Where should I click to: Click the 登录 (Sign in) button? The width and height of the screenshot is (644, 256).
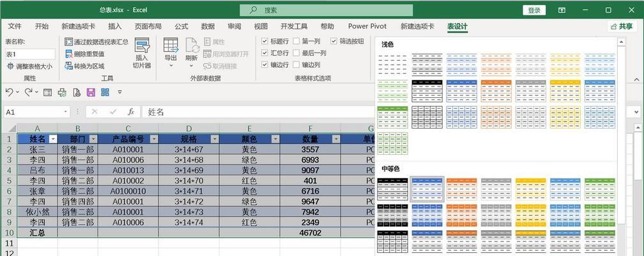point(534,10)
